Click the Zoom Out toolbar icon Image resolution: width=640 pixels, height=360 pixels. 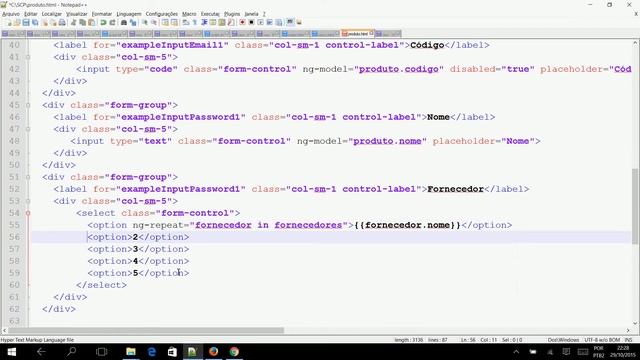pos(153,22)
